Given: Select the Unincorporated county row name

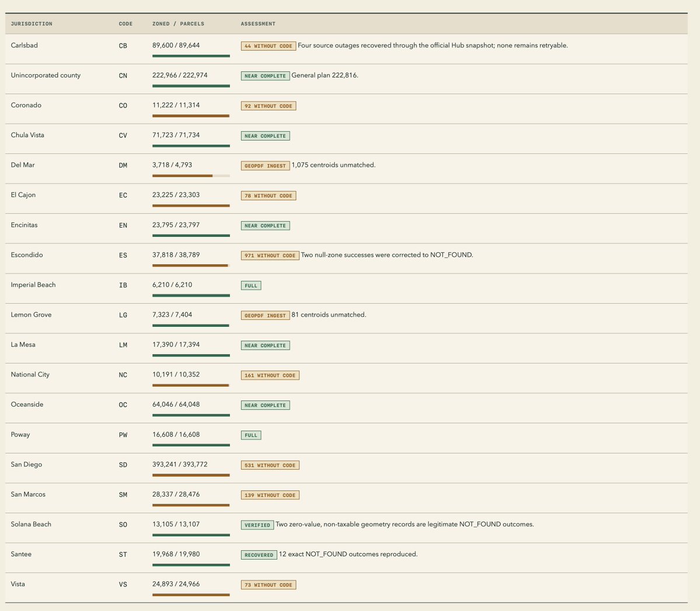Looking at the screenshot, I should [45, 75].
